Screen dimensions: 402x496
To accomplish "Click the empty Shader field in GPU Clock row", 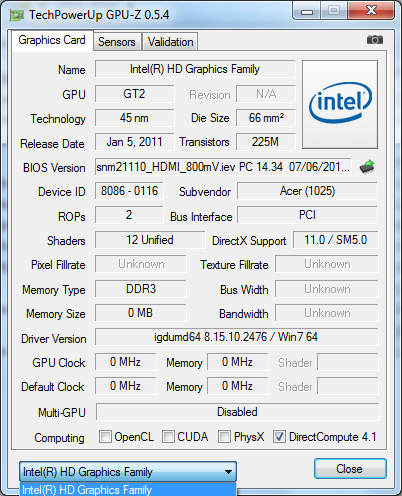I will pos(348,362).
